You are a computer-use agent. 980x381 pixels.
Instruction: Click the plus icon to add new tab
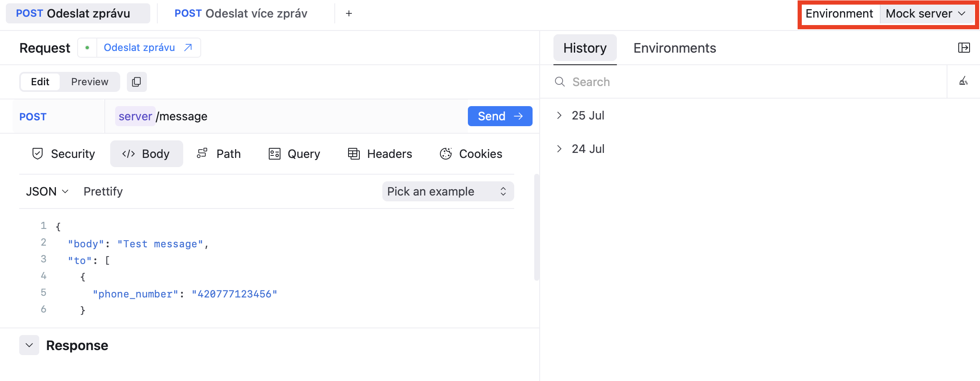[x=349, y=13]
